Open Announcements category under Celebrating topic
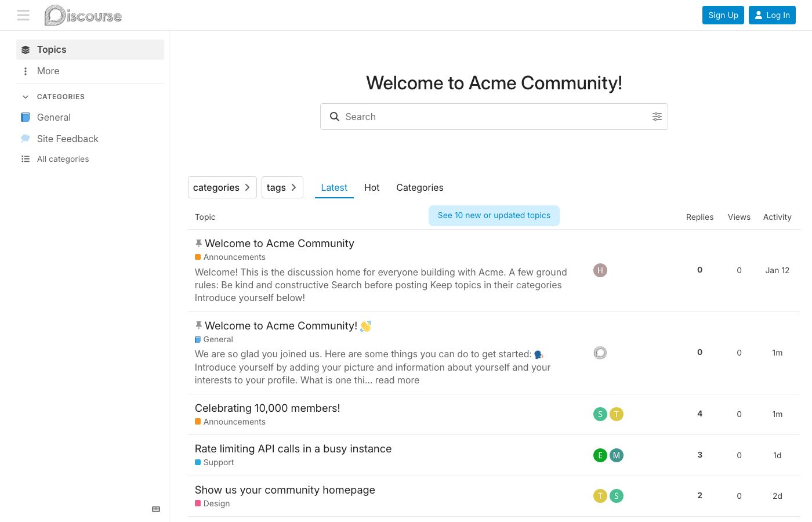 [230, 422]
